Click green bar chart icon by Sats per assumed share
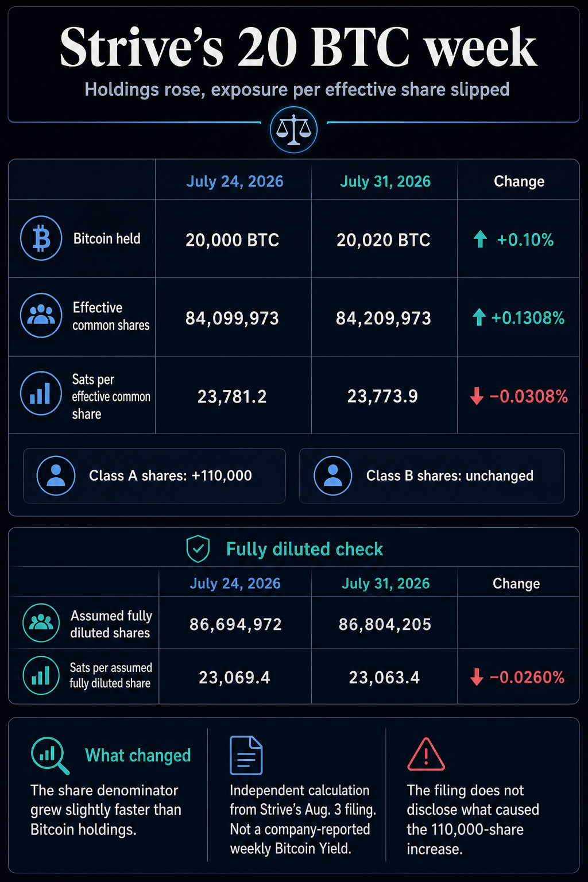Viewport: 588px width, 882px height. 41,675
